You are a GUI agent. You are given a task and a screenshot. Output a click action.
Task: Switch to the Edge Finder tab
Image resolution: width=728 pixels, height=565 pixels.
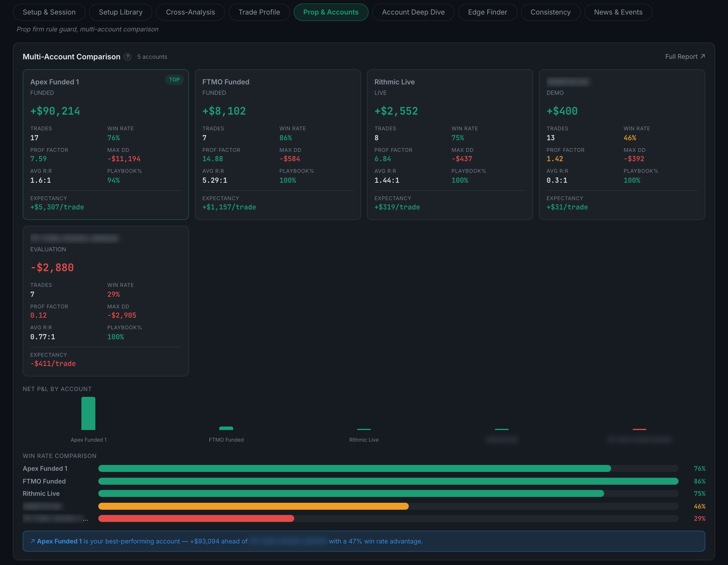(487, 12)
